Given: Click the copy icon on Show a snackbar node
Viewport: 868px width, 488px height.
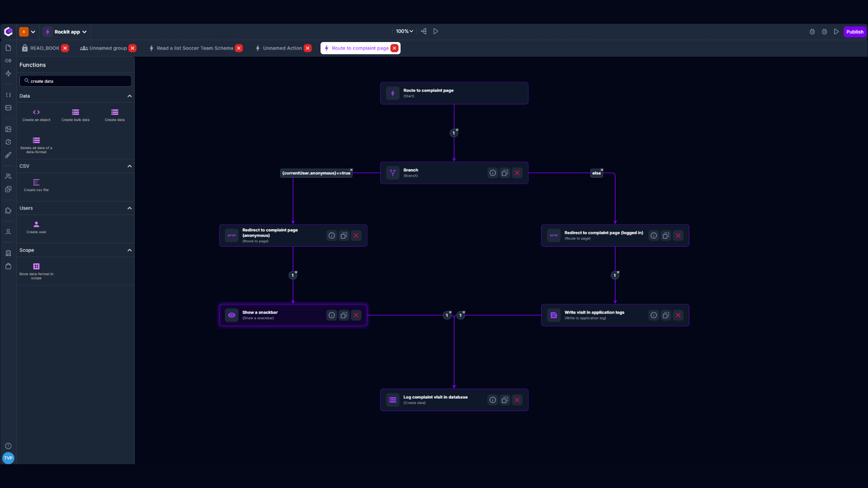Looking at the screenshot, I should [x=344, y=315].
